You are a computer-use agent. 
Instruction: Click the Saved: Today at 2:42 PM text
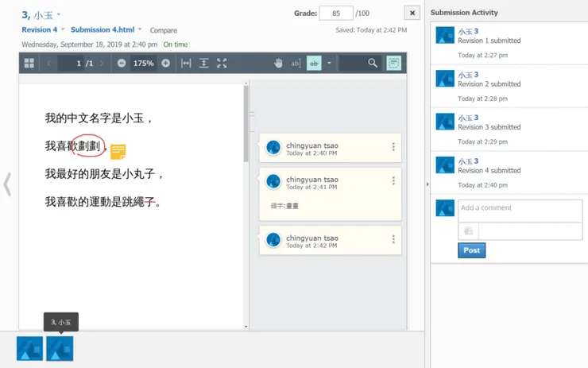tap(371, 30)
